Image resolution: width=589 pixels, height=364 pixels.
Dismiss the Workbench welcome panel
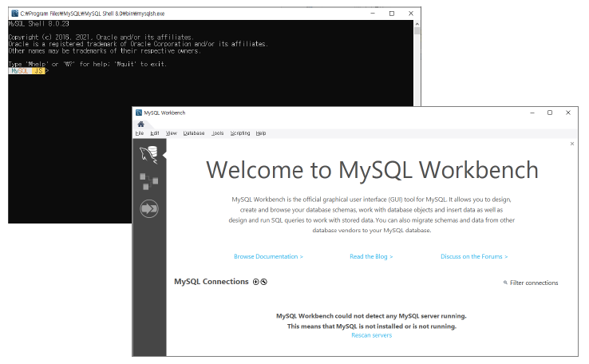tap(572, 144)
